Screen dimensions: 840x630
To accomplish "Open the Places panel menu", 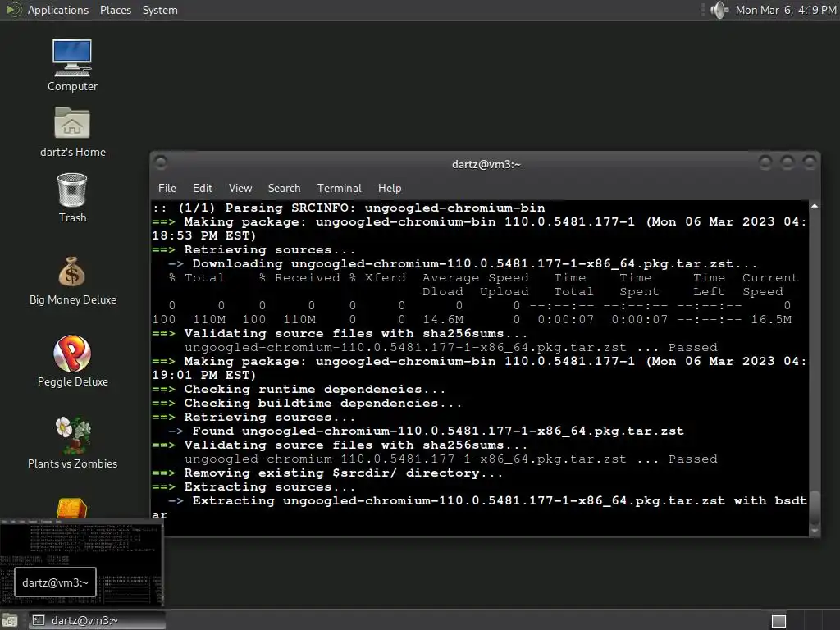I will tap(115, 10).
